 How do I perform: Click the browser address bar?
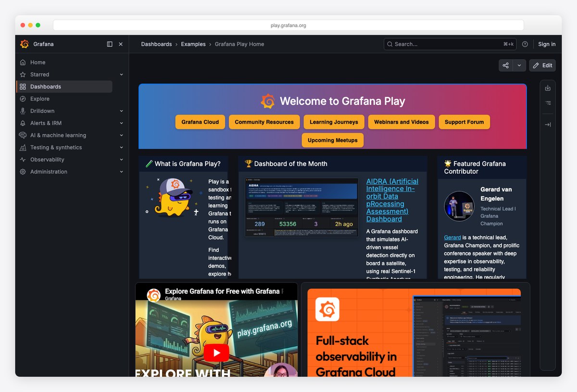pos(288,25)
